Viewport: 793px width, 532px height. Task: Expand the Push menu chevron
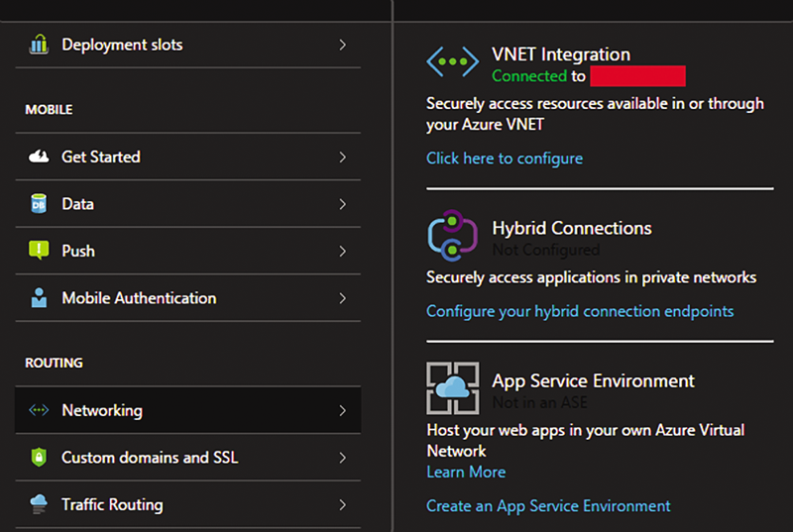[342, 251]
